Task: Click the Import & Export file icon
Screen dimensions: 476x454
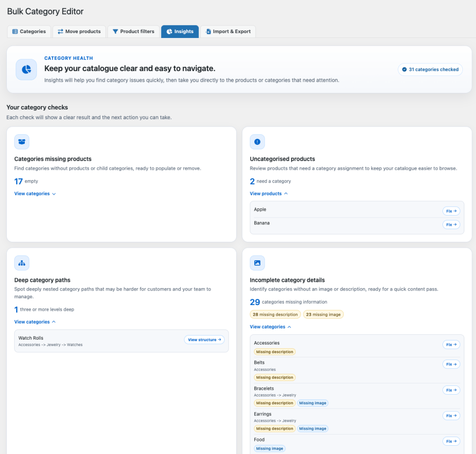Action: (x=208, y=31)
